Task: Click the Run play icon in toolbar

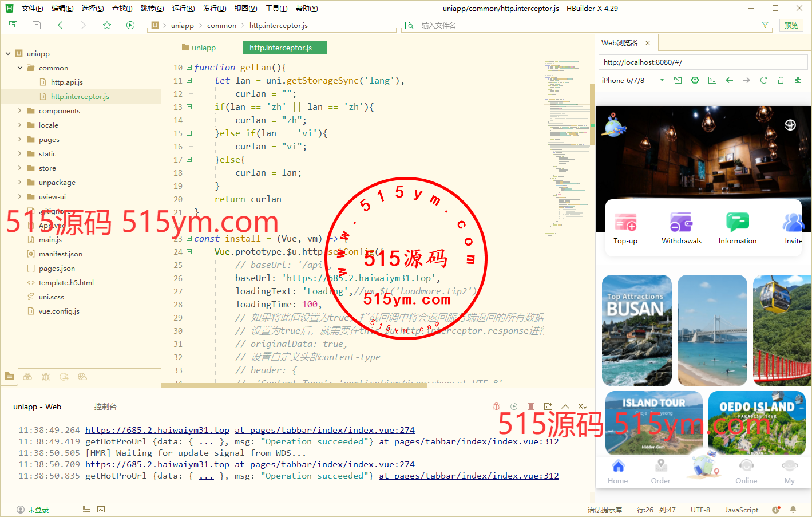Action: click(x=130, y=25)
